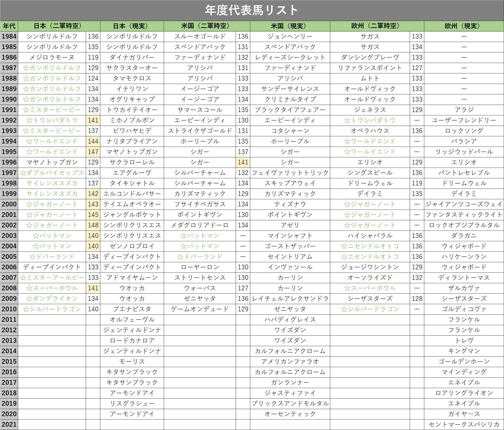Viewport: 504px width, 430px height.
Task: Select the 日本(現実) column header
Action: [x=132, y=26]
